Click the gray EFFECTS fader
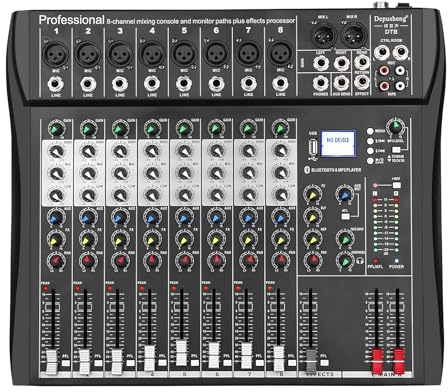448x392 pixels. 311,361
